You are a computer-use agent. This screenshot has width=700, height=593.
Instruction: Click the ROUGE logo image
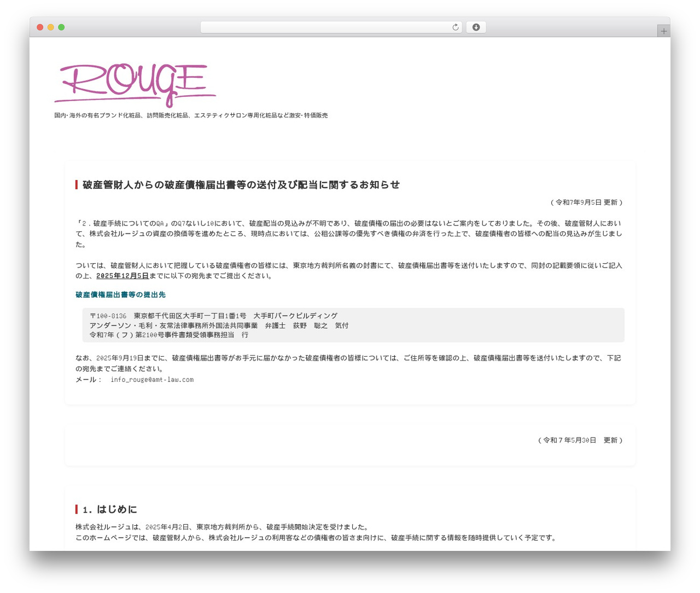click(x=135, y=84)
